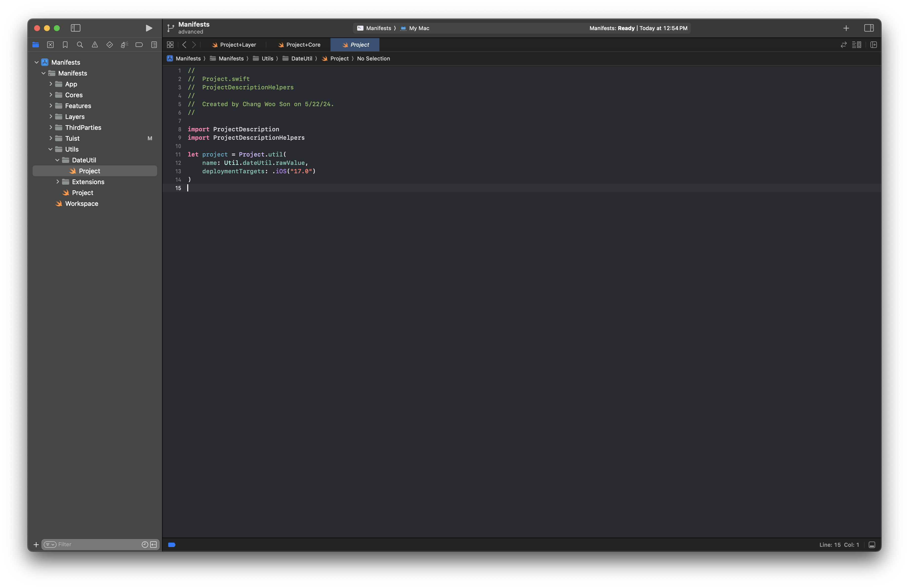Viewport: 909px width, 588px height.
Task: Click line number 11 in gutter
Action: coord(178,155)
